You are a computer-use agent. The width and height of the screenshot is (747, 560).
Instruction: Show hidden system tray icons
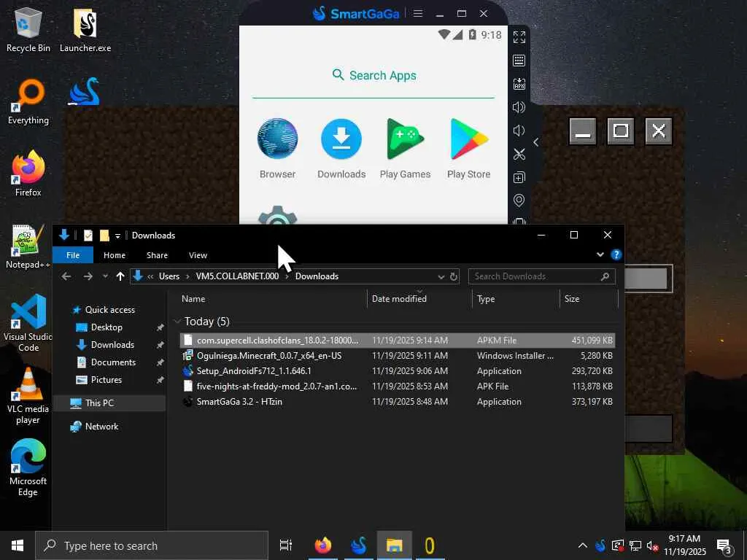pyautogui.click(x=583, y=545)
